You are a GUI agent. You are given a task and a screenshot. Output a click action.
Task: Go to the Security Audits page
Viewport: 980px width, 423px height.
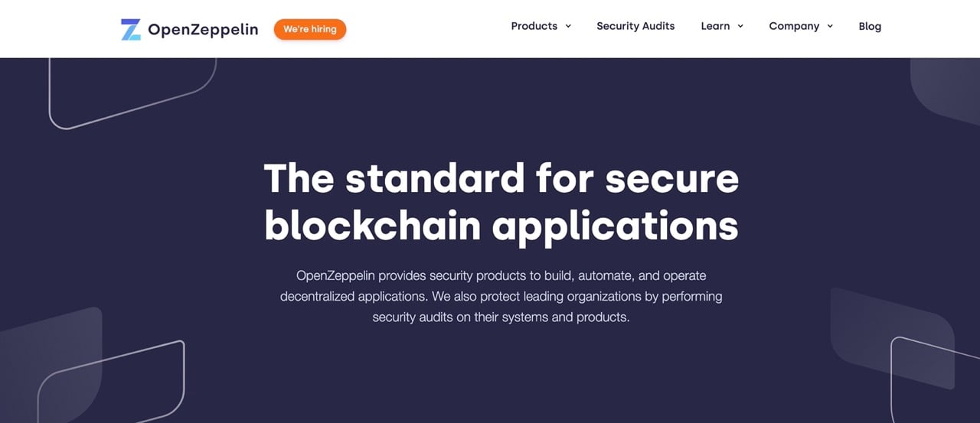635,26
